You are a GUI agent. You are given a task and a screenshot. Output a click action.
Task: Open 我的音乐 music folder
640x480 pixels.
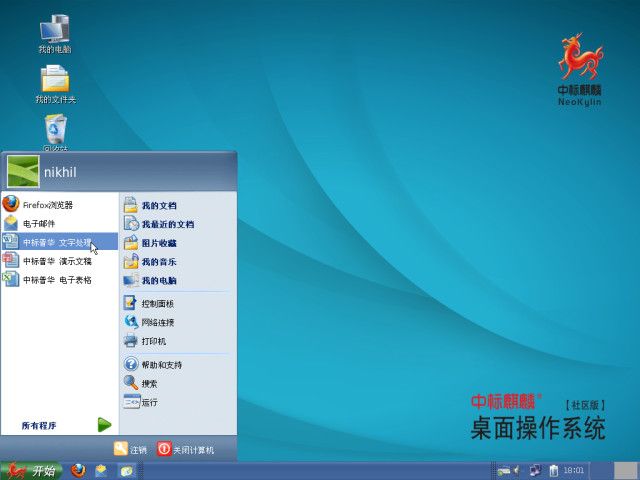(x=158, y=262)
